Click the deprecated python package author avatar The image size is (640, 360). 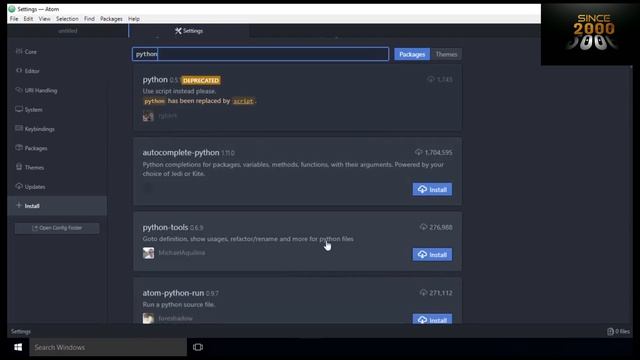tap(149, 116)
